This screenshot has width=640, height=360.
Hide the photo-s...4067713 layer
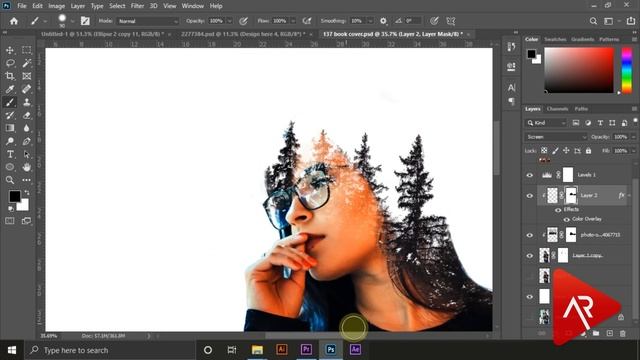tap(530, 235)
